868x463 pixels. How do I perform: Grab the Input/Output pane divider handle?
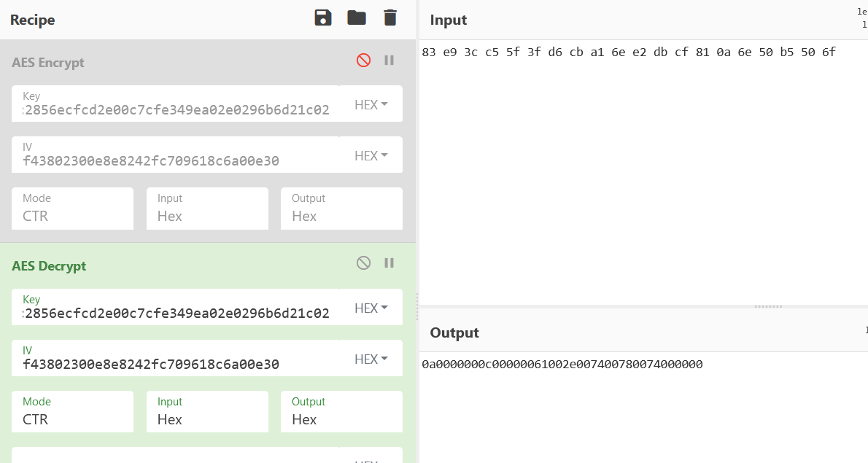(x=768, y=306)
